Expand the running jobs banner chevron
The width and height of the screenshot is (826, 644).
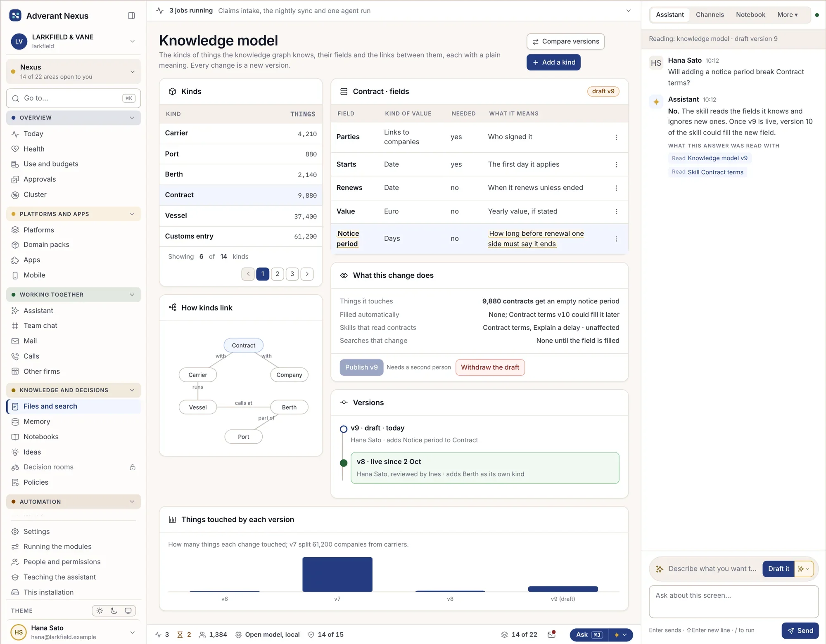[628, 11]
